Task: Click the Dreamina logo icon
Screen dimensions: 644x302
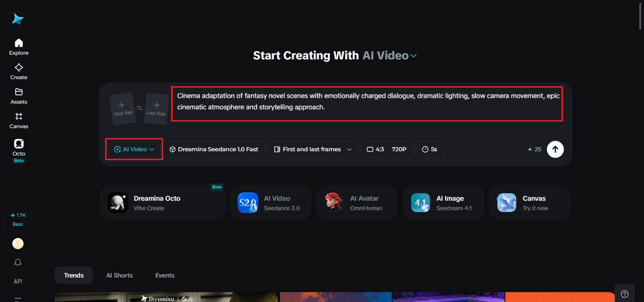Action: 18,19
